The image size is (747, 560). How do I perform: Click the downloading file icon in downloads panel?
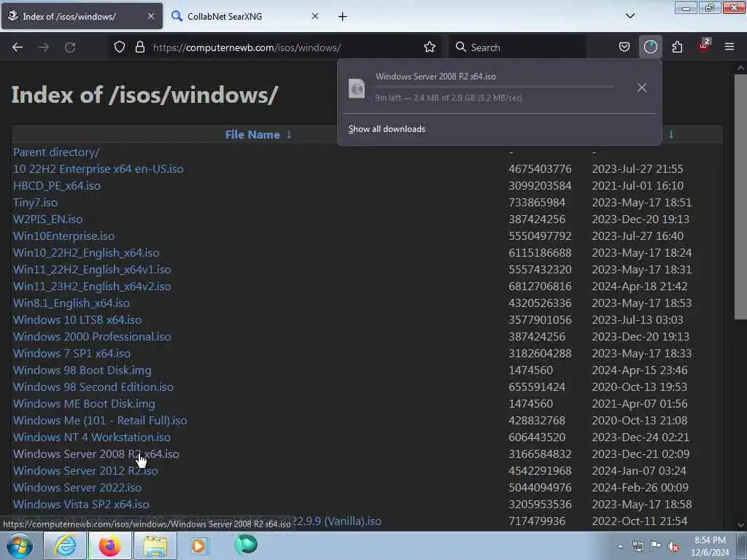coord(357,88)
